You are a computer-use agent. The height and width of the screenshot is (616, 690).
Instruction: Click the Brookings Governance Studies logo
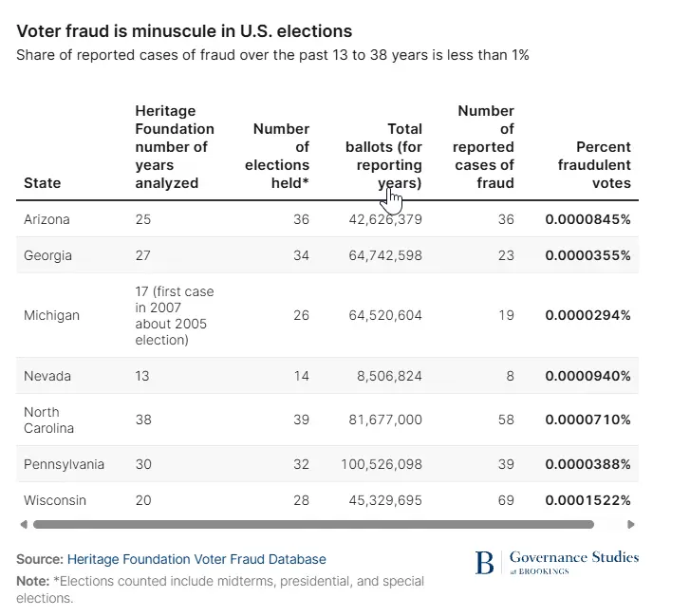pos(556,562)
